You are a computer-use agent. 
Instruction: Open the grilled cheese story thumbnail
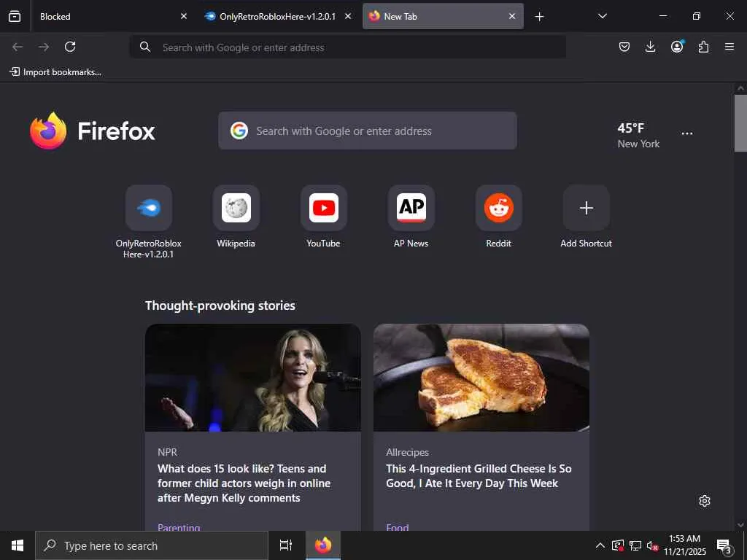pos(481,378)
